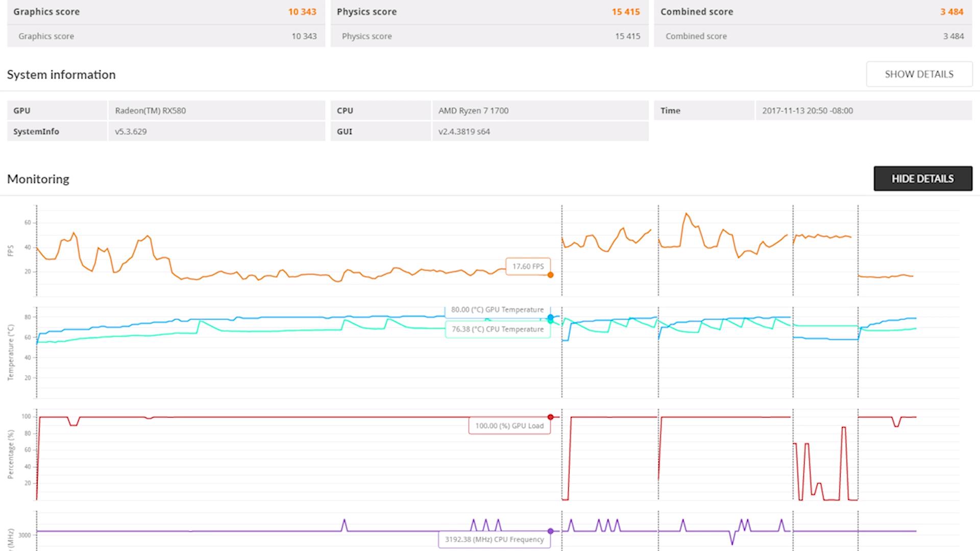Image resolution: width=980 pixels, height=551 pixels.
Task: Click the Combined score header 3 484
Action: tap(952, 12)
